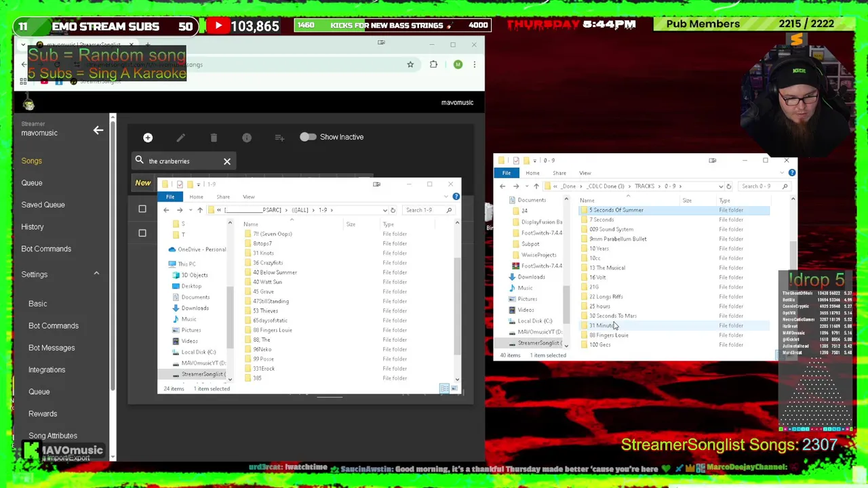Open the browser profile avatar M

coord(458,64)
